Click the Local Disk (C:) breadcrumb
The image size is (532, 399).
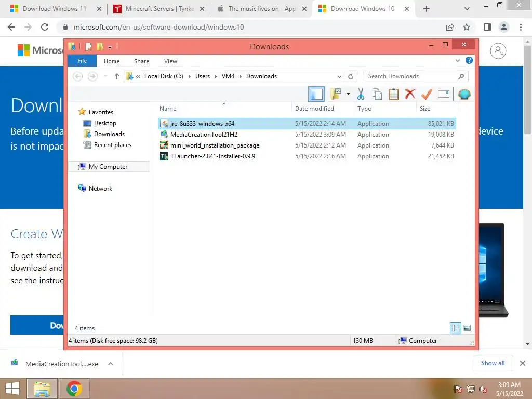click(x=164, y=76)
